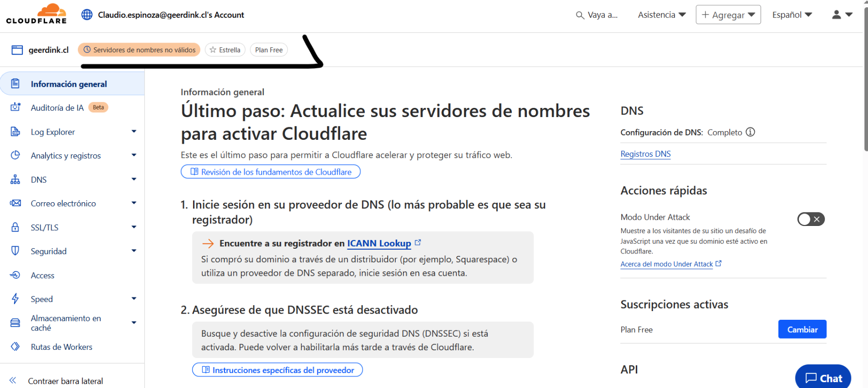868x388 pixels.
Task: Click the info icon beside Completo
Action: [x=750, y=132]
